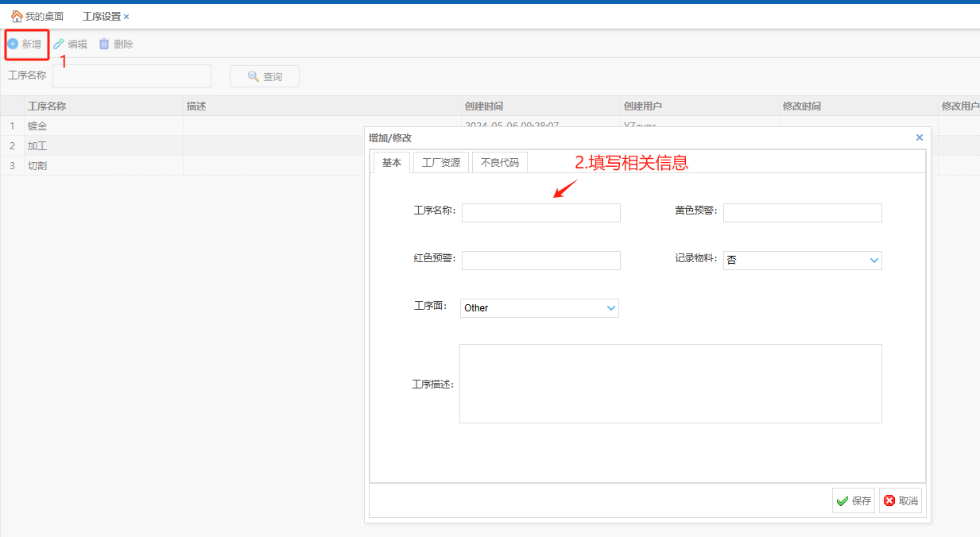980x537 pixels.
Task: Click the 编辑 (Edit) pencil icon
Action: coord(59,44)
